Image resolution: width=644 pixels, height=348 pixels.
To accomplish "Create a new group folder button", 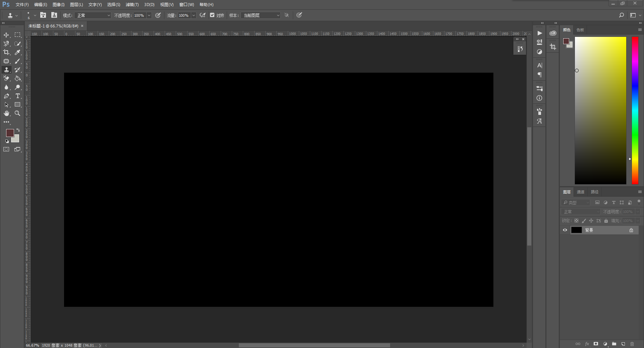I will tap(614, 344).
